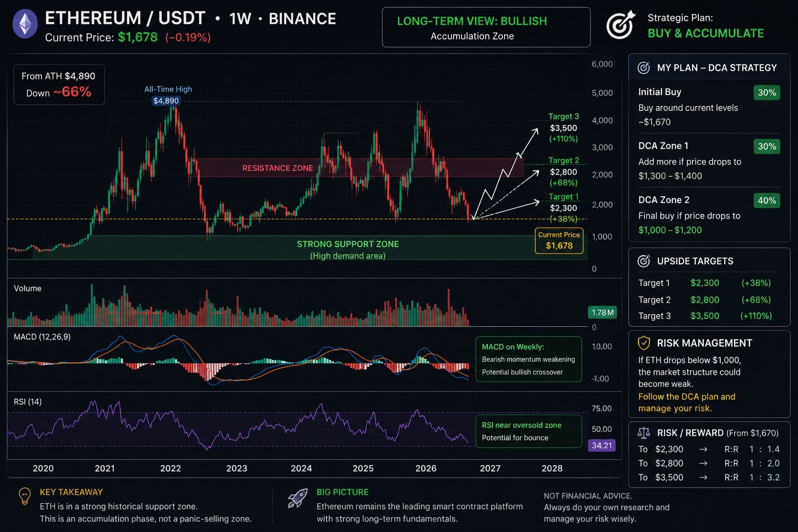Click the 2020 year on time axis
798x532 pixels.
click(x=43, y=468)
